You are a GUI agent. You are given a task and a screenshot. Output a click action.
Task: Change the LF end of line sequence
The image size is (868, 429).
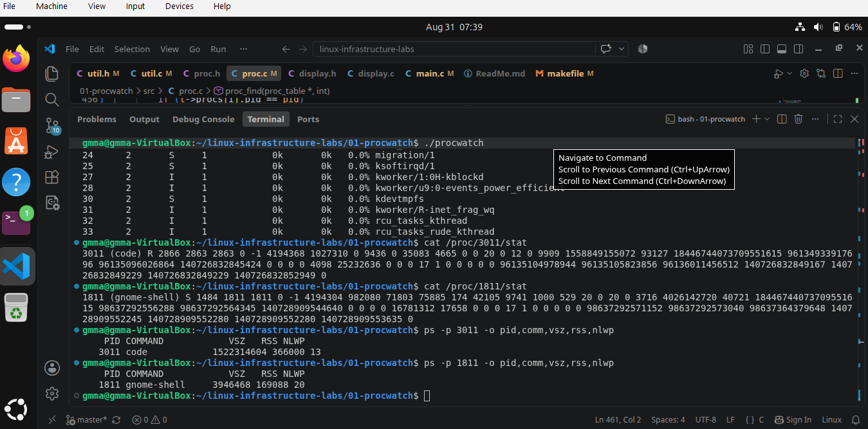(x=730, y=420)
